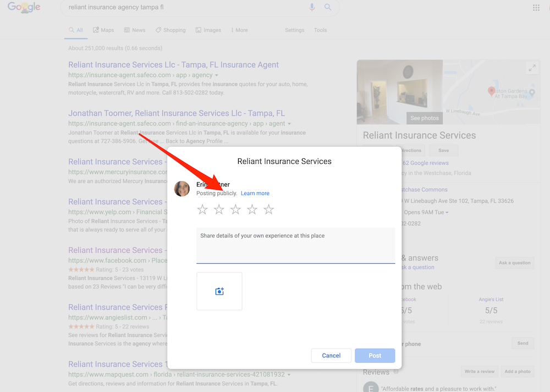The image size is (550, 392).
Task: Click the Add a photo button
Action: point(518,372)
